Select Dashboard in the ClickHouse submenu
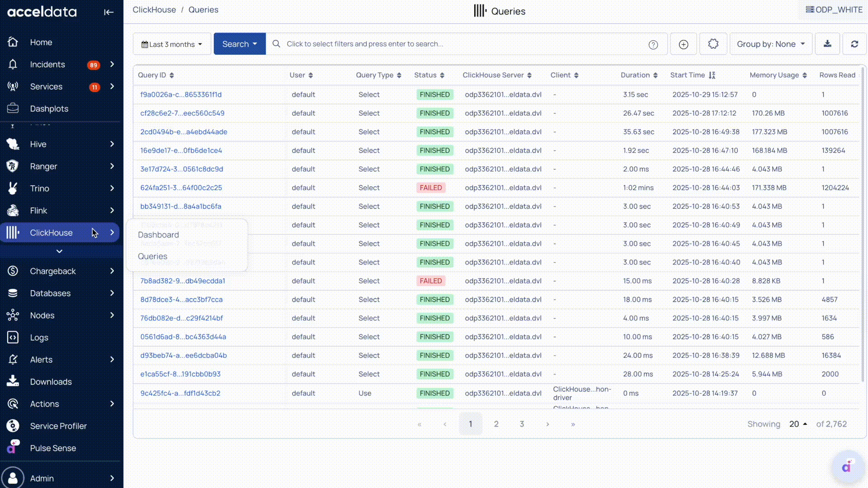This screenshot has height=488, width=868. 158,235
